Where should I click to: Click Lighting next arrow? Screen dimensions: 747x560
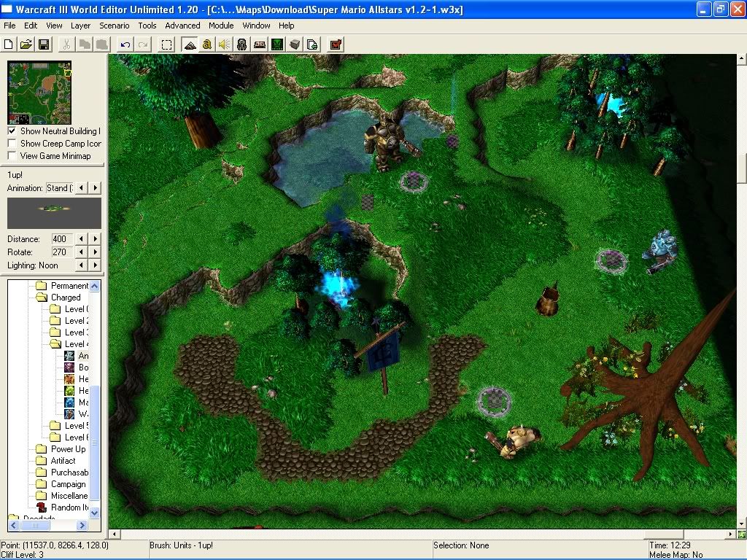pos(96,265)
